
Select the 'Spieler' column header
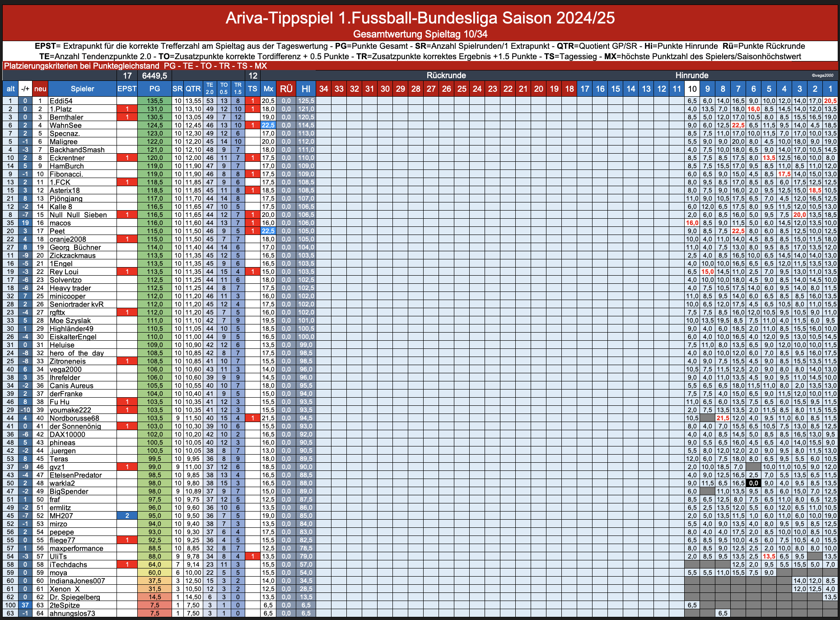click(x=83, y=89)
